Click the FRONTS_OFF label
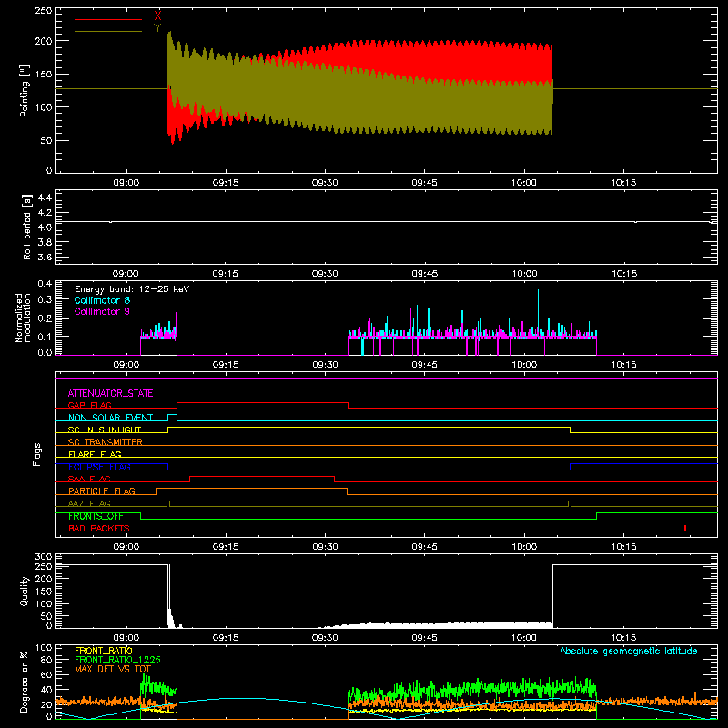The height and width of the screenshot is (728, 728). [96, 516]
